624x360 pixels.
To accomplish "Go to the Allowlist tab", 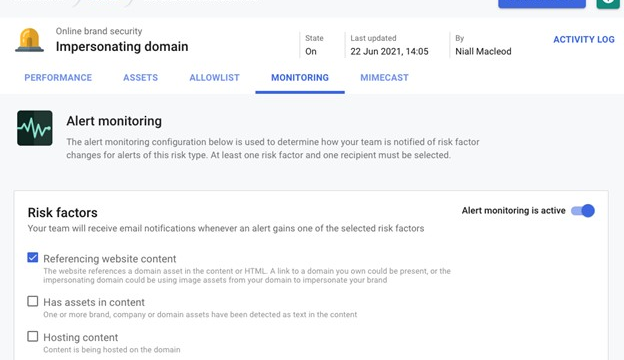I will [214, 78].
